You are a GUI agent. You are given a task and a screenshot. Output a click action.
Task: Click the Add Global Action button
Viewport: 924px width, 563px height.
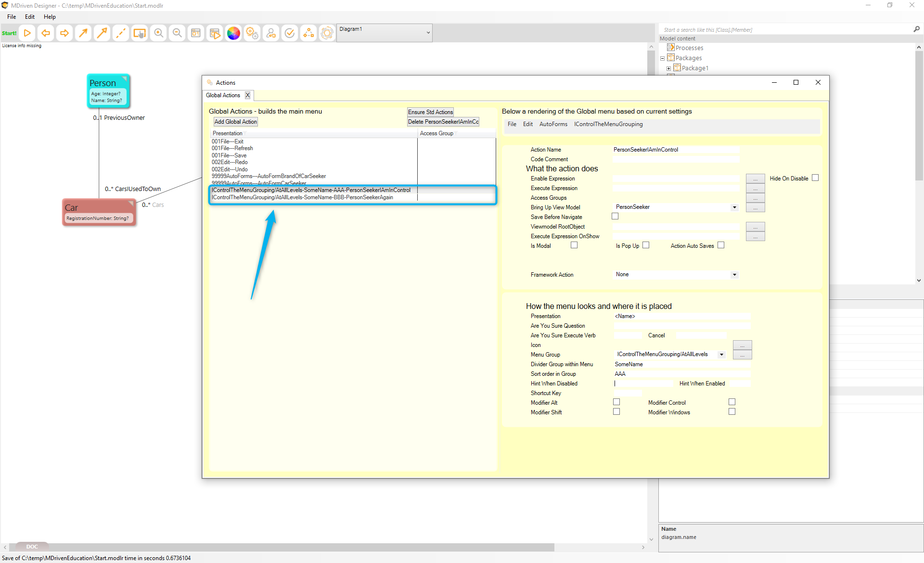(236, 122)
